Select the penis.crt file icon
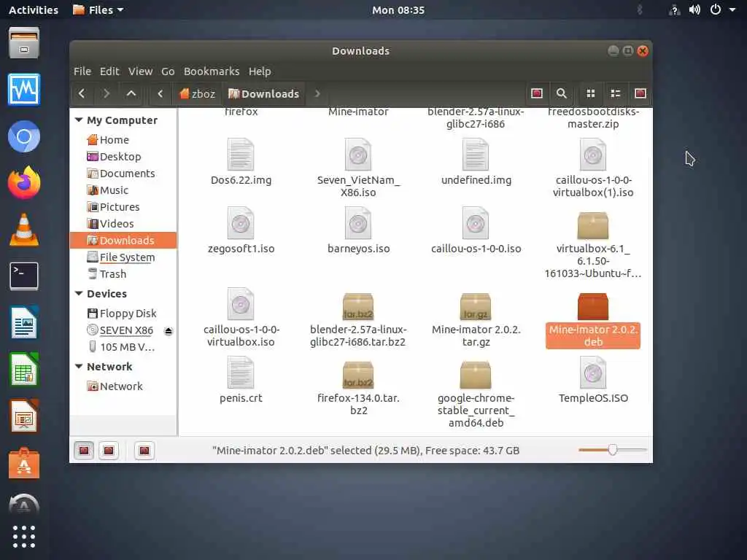 coord(241,373)
